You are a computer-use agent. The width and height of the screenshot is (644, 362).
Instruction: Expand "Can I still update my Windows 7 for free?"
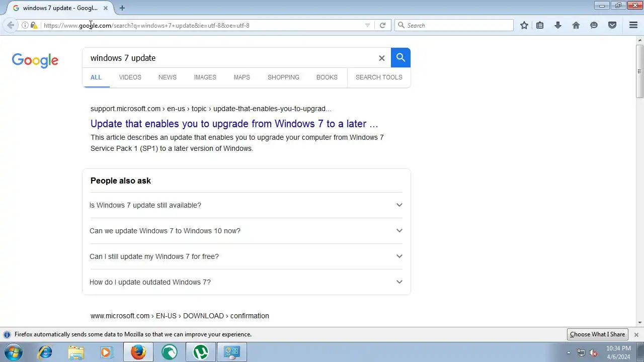[x=246, y=256]
